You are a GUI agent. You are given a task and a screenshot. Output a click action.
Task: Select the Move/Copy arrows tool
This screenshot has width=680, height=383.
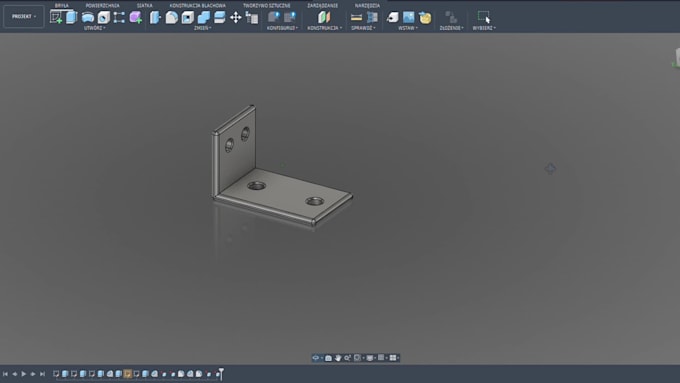tap(235, 17)
